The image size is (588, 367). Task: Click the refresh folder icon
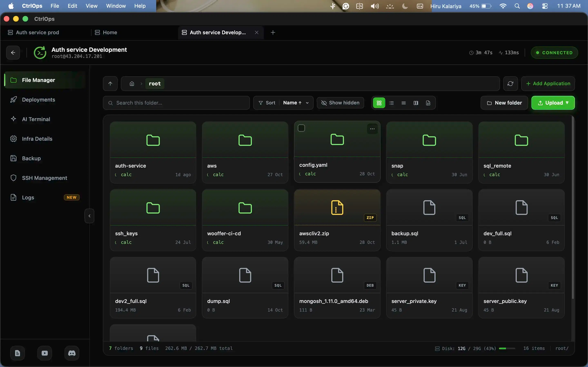510,84
